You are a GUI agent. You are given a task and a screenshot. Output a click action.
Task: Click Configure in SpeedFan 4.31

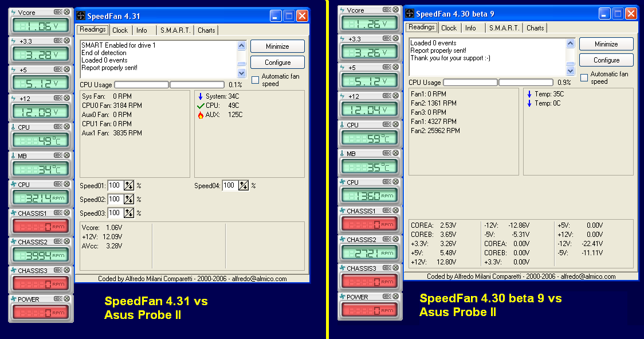tap(277, 63)
